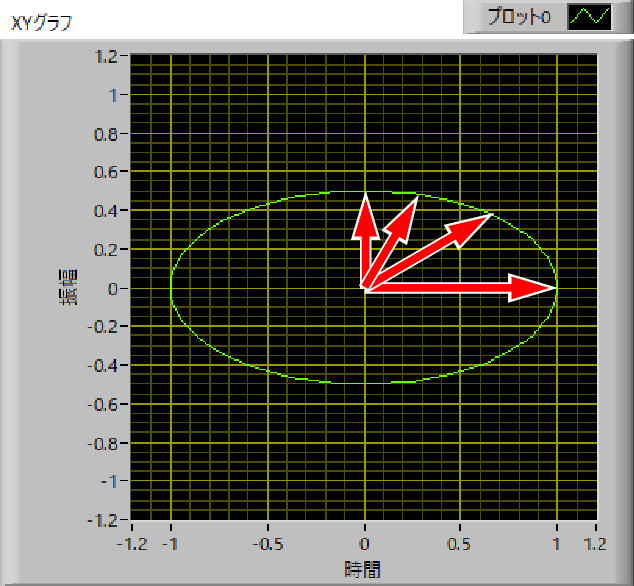Select the bottom -1.2 value on Y-axis
Viewport: 634px width, 586px height.
coord(104,520)
